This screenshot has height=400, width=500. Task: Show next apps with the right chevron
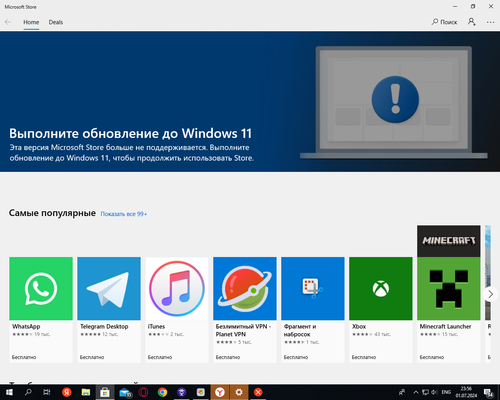tap(490, 294)
